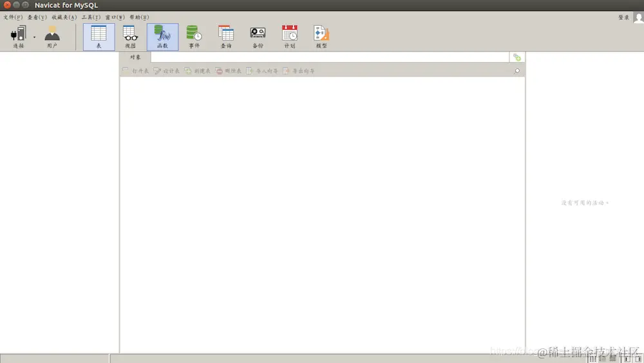This screenshot has width=644, height=363.
Task: Select the 事件 (Event) toolbar button
Action: tap(194, 37)
